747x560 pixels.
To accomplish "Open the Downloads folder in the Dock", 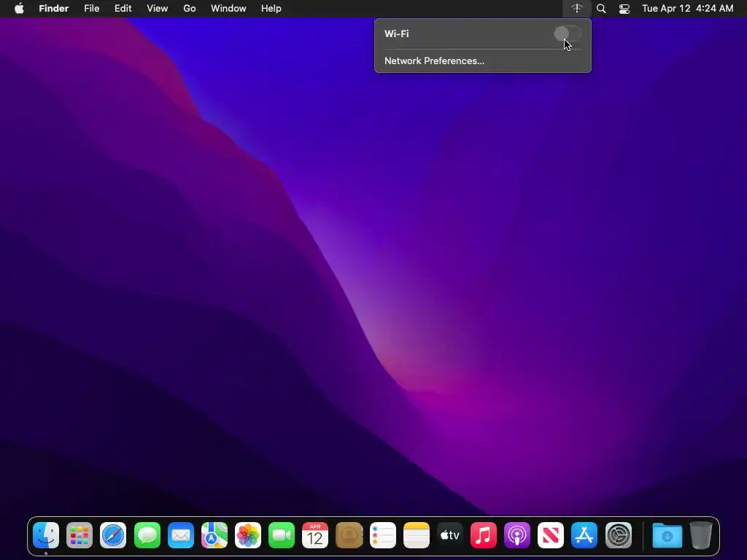I will (x=667, y=535).
